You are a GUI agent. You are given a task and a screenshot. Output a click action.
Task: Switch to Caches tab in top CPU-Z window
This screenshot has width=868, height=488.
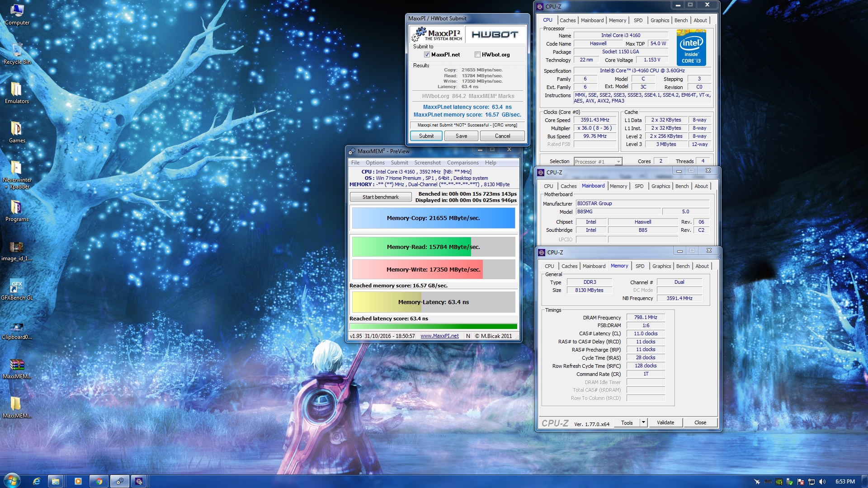[x=567, y=20]
